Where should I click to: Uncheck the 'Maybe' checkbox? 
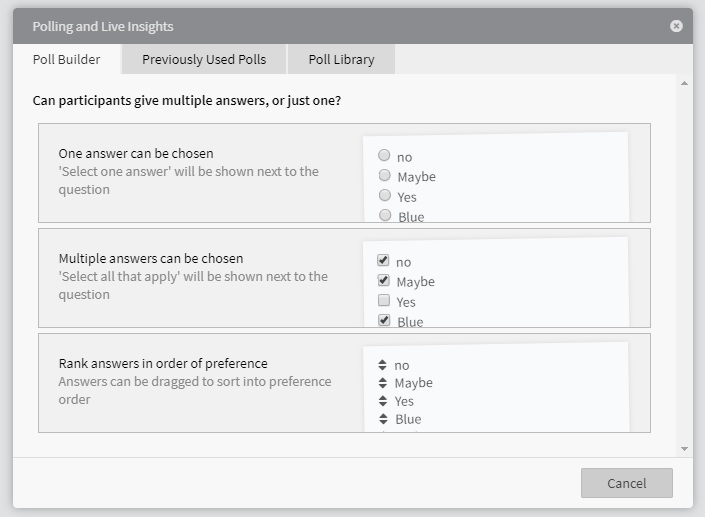[x=383, y=281]
